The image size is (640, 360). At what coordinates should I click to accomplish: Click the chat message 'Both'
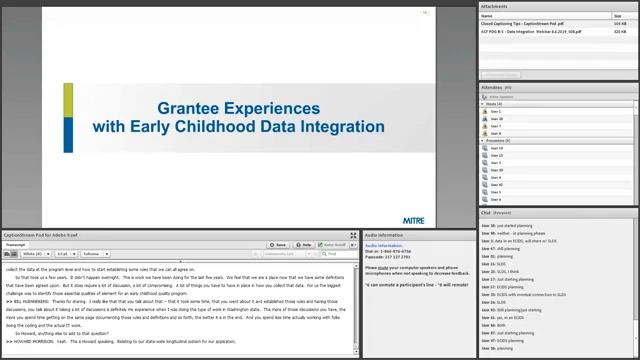pos(501,325)
